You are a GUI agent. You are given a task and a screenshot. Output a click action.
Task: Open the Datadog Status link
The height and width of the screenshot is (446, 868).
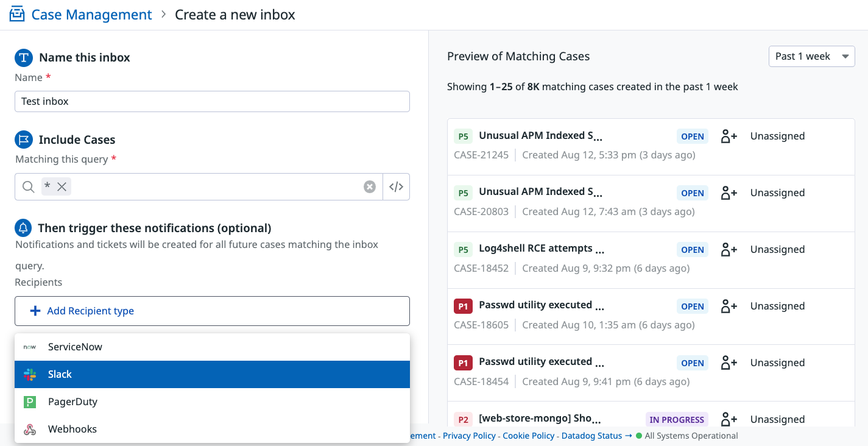pyautogui.click(x=591, y=436)
